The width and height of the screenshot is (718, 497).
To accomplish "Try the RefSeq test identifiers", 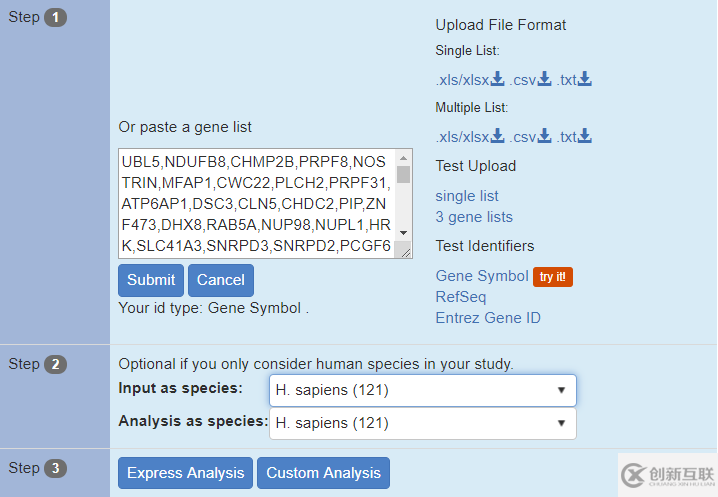I will point(461,297).
